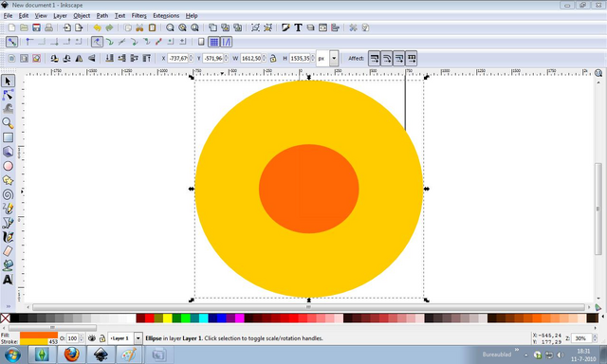Image resolution: width=607 pixels, height=364 pixels.
Task: Click the orange Fill indicator swatch
Action: pyautogui.click(x=39, y=335)
